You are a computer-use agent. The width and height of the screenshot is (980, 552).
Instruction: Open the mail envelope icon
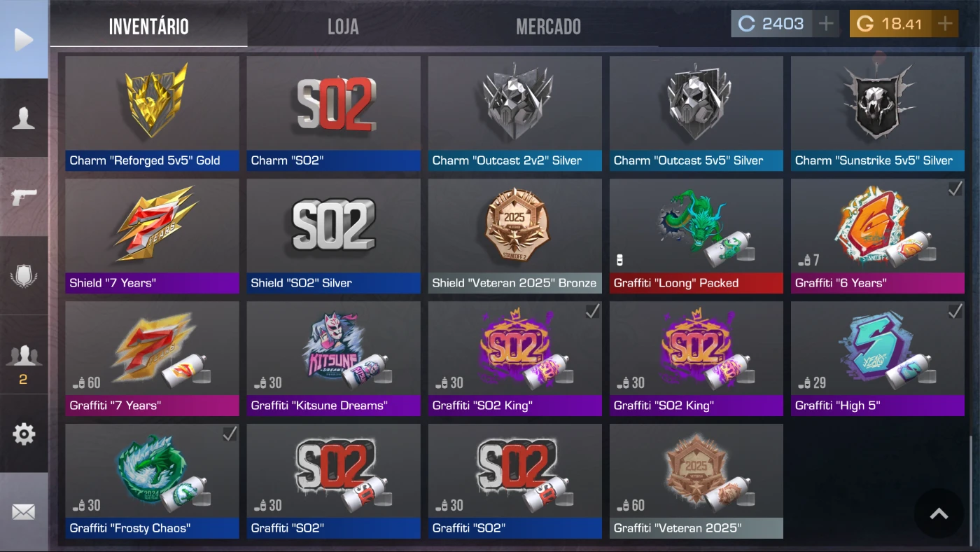pos(24,512)
